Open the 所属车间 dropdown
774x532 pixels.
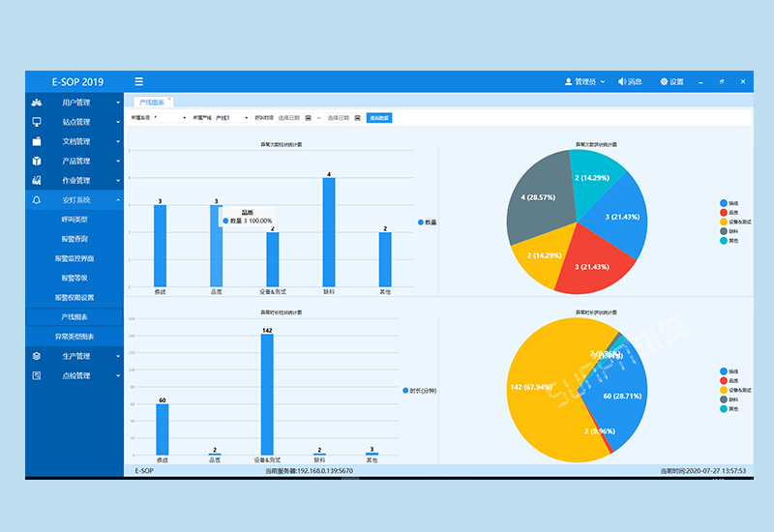coord(170,118)
